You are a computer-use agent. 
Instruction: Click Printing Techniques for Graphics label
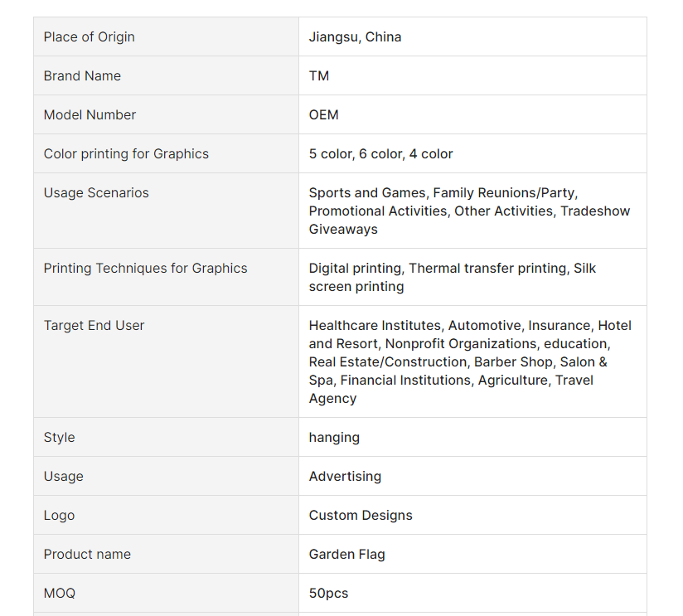tap(146, 269)
